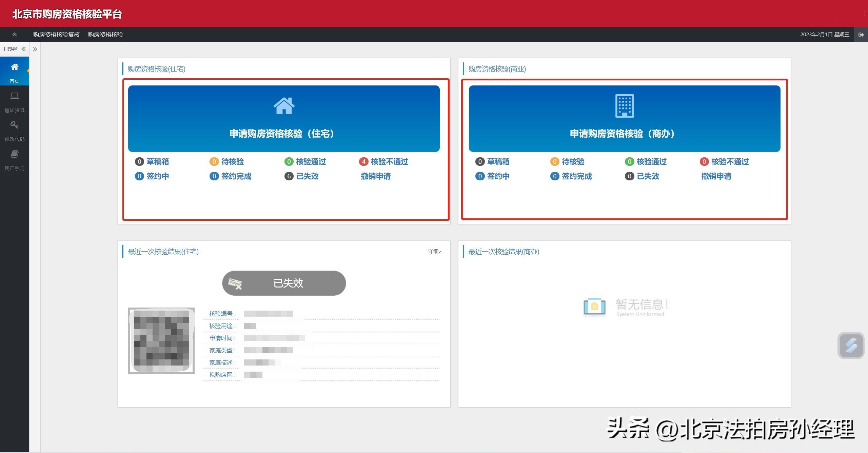Open residential 草稿箱

[152, 162]
